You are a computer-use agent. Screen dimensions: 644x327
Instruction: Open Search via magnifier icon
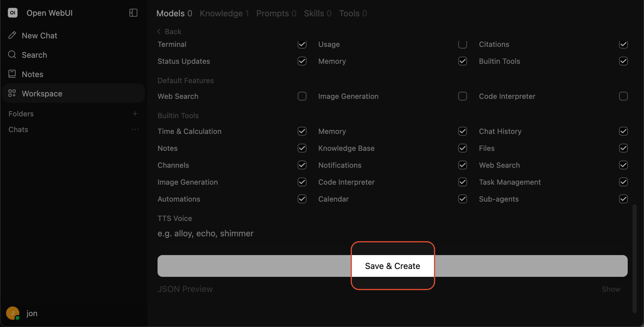(12, 55)
